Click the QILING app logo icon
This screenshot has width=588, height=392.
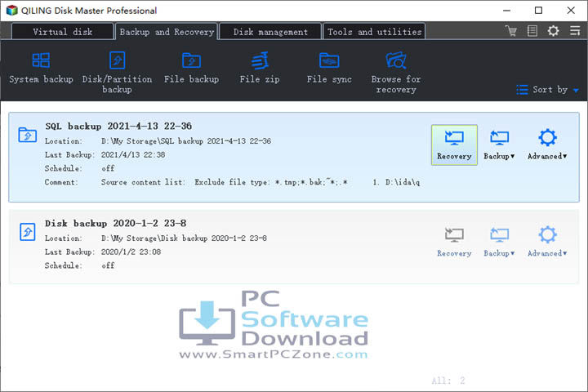coord(11,10)
